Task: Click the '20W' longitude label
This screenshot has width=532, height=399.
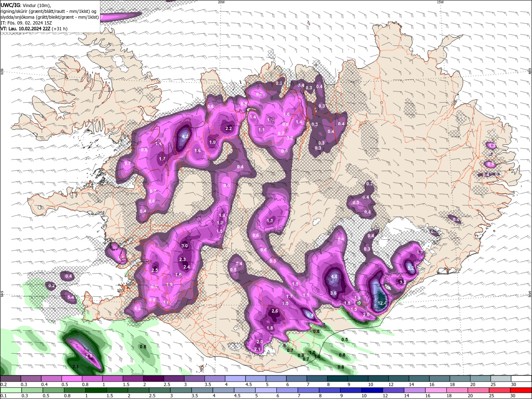Action: click(x=221, y=2)
